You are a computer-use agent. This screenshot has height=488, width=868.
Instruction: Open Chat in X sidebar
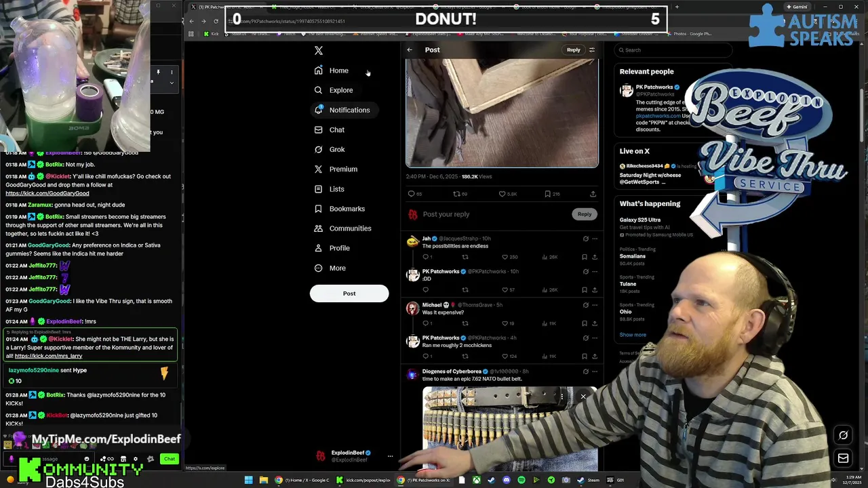click(330, 129)
